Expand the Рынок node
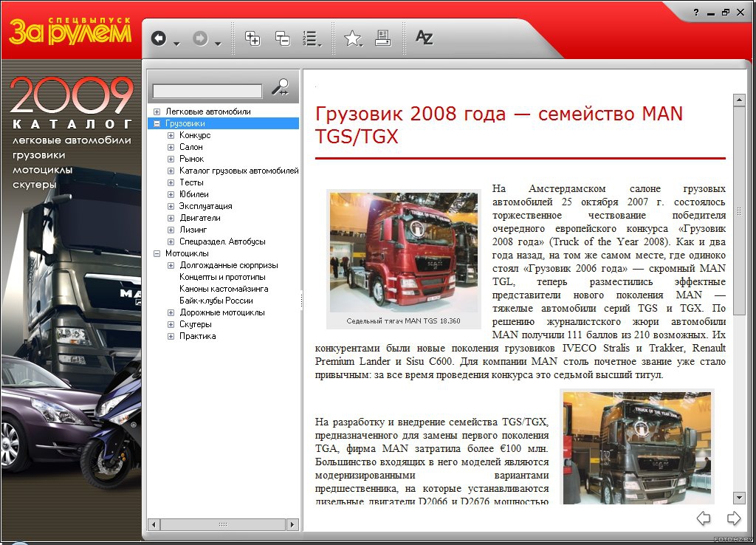The height and width of the screenshot is (545, 756). coord(171,160)
